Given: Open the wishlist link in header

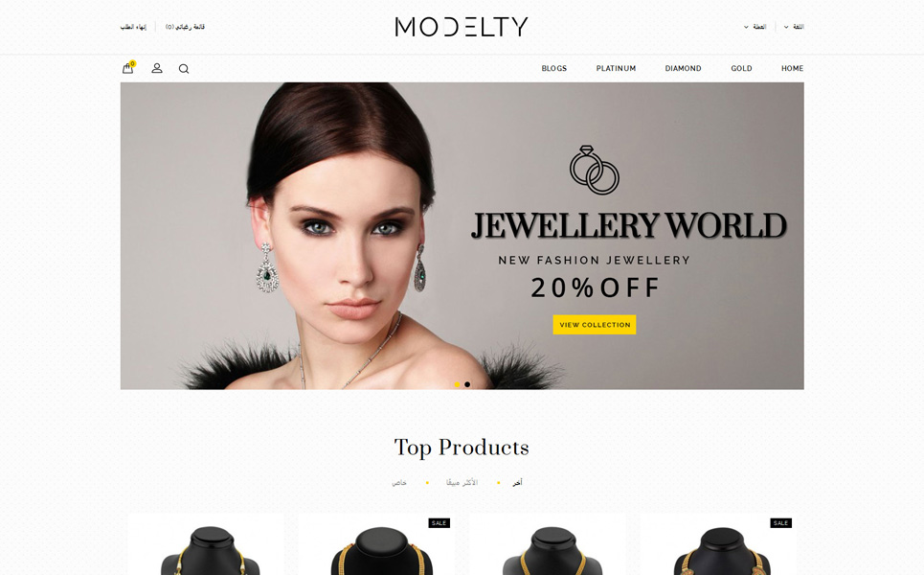Looking at the screenshot, I should point(185,27).
